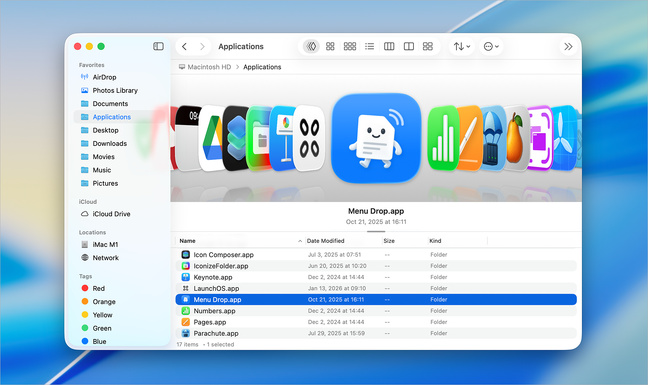Switch to list view
The width and height of the screenshot is (648, 385).
[369, 46]
